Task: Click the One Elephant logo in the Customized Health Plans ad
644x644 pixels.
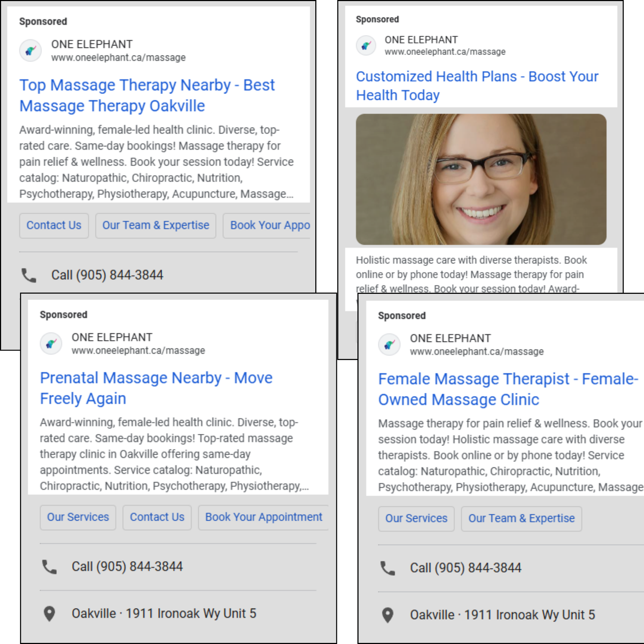Action: pos(366,45)
